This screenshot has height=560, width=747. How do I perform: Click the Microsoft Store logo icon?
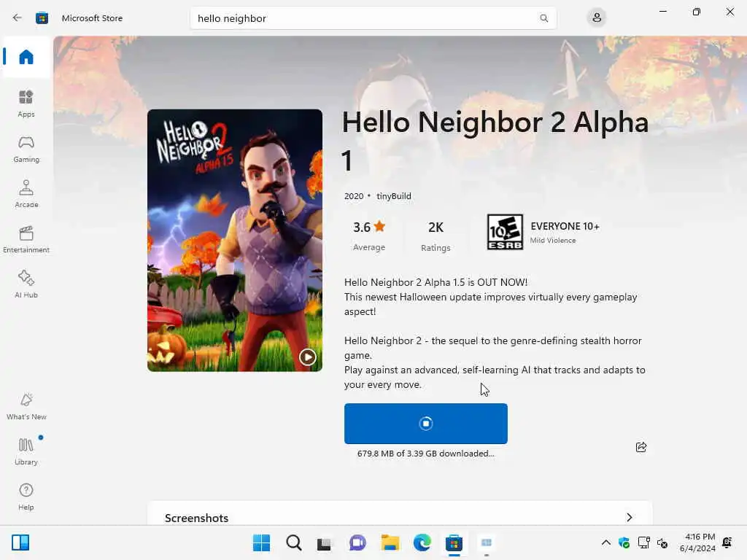click(42, 18)
